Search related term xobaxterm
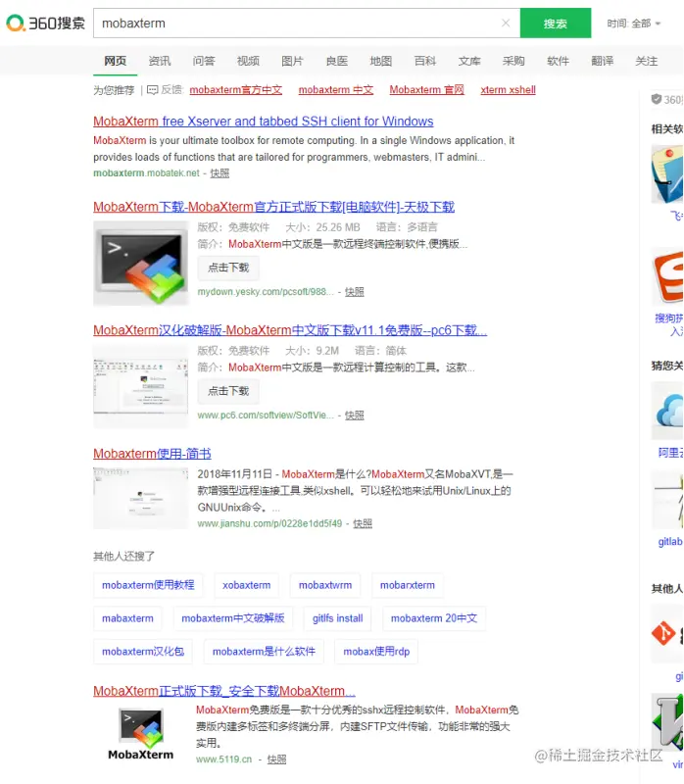 click(x=247, y=585)
